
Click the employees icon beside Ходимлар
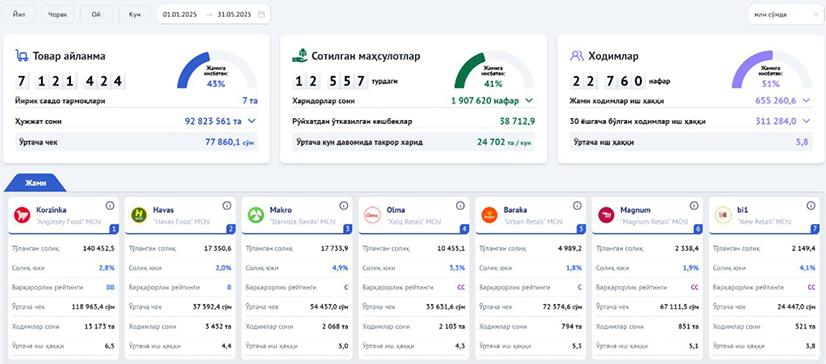coord(577,55)
